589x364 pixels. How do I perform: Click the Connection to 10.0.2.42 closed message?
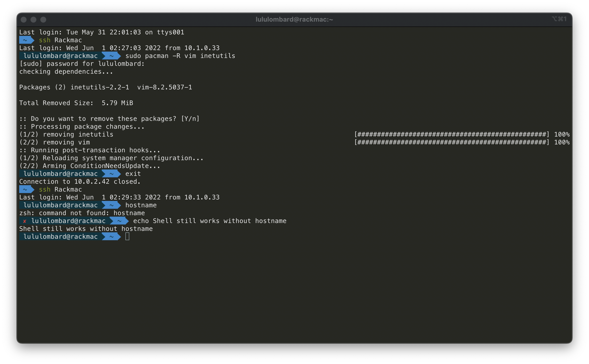(x=80, y=182)
